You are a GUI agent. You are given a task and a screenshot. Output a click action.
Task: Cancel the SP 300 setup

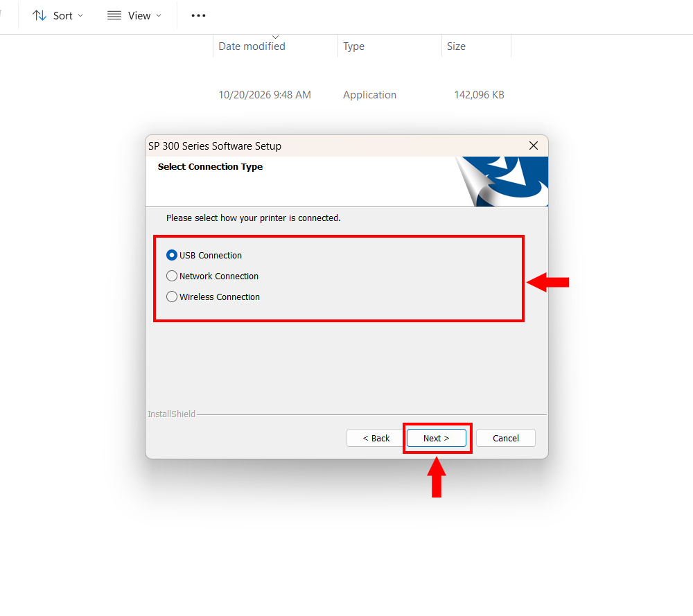(506, 438)
